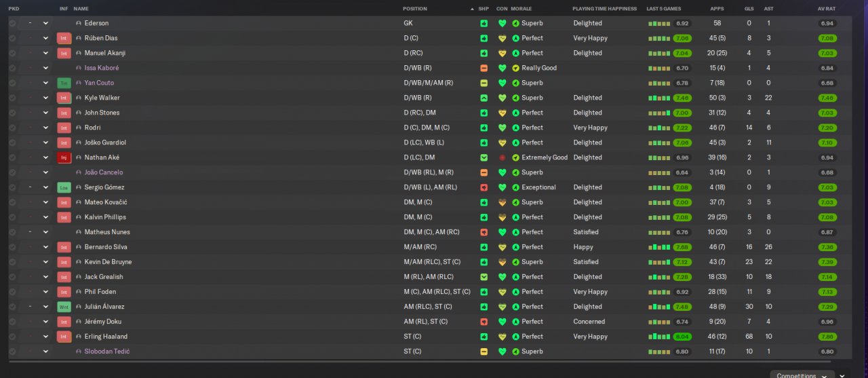This screenshot has width=868, height=378.
Task: Open Sergio Gómez's player profile
Action: point(104,187)
